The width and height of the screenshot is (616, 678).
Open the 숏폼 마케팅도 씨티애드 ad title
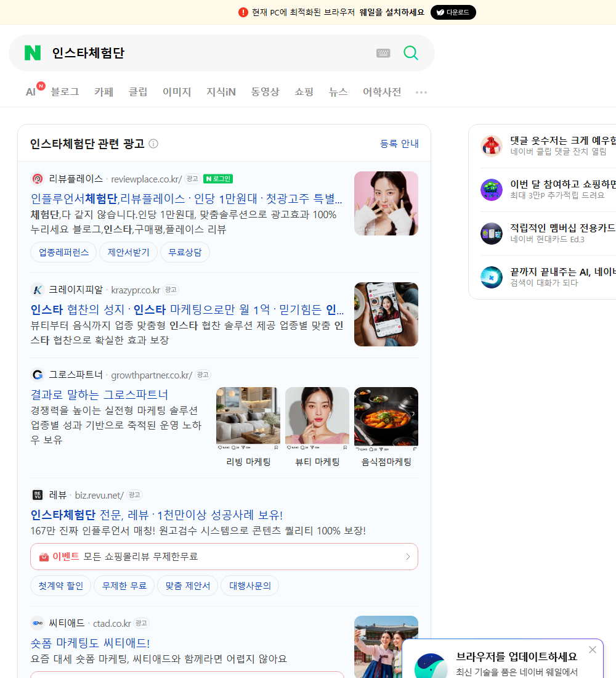(x=90, y=643)
